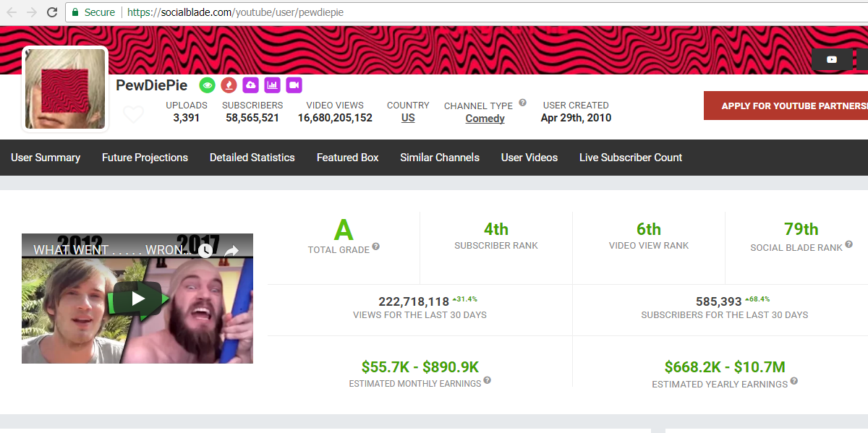
Task: Click yearly earnings $668.2K - $10.7M
Action: point(725,367)
